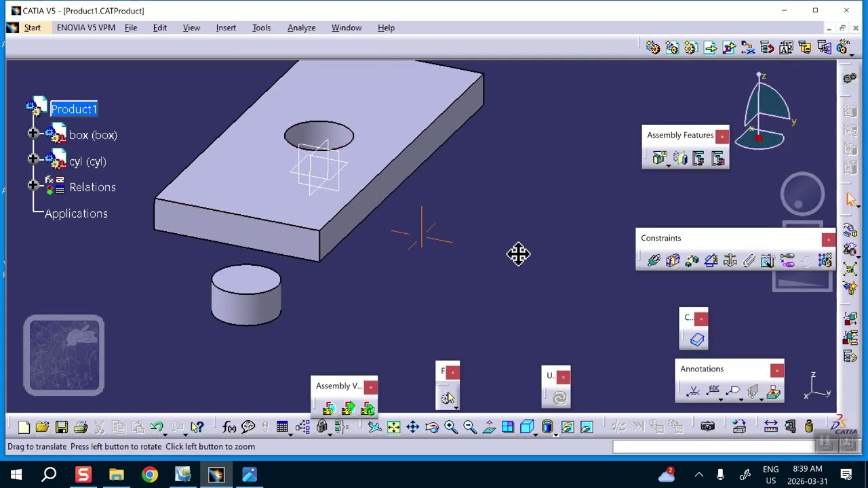Image resolution: width=868 pixels, height=488 pixels.
Task: Expand the cyl (cyl) tree node
Action: coord(33,159)
